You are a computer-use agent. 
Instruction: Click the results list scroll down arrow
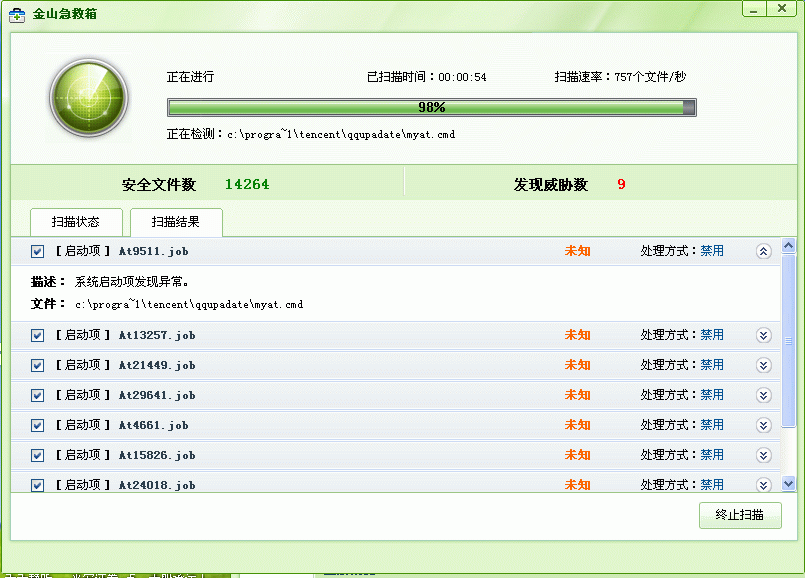coord(788,483)
